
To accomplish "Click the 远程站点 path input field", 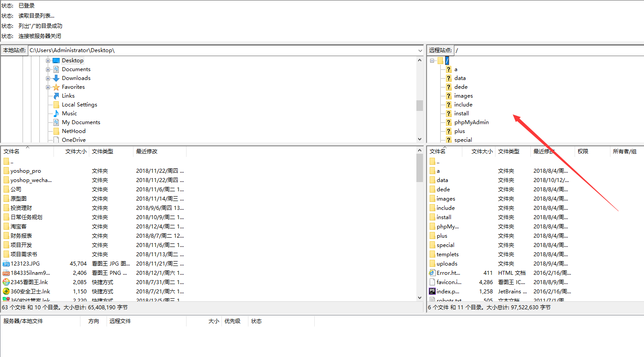I will pos(548,50).
